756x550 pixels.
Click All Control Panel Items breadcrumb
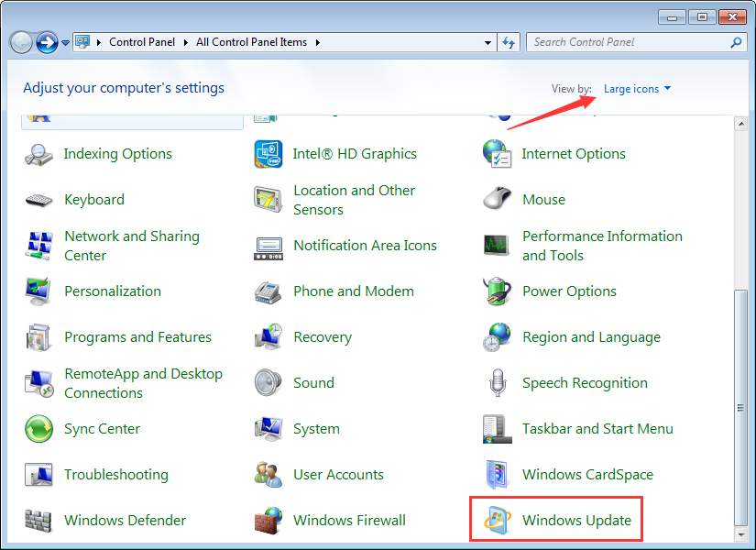coord(251,42)
